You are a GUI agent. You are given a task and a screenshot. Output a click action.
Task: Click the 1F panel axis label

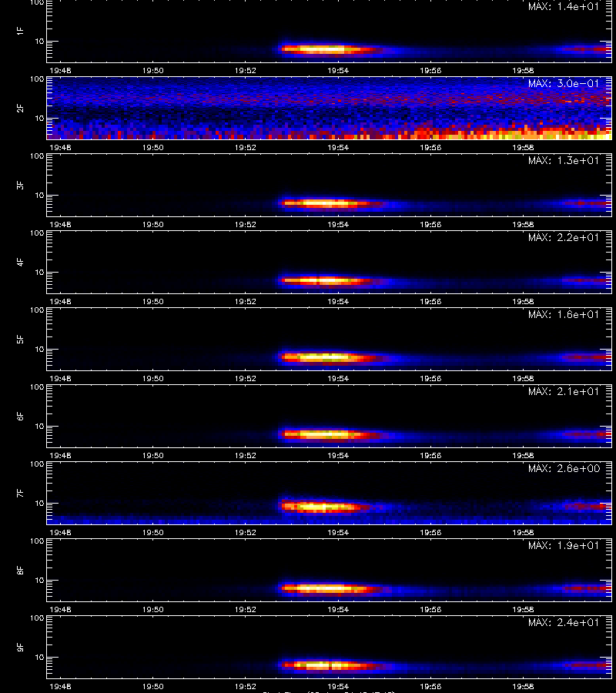(20, 31)
